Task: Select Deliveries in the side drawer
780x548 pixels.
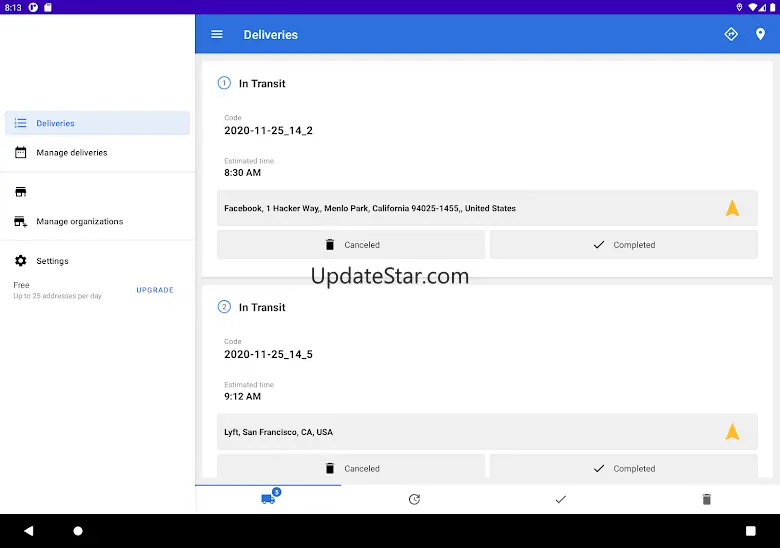Action: tap(98, 123)
